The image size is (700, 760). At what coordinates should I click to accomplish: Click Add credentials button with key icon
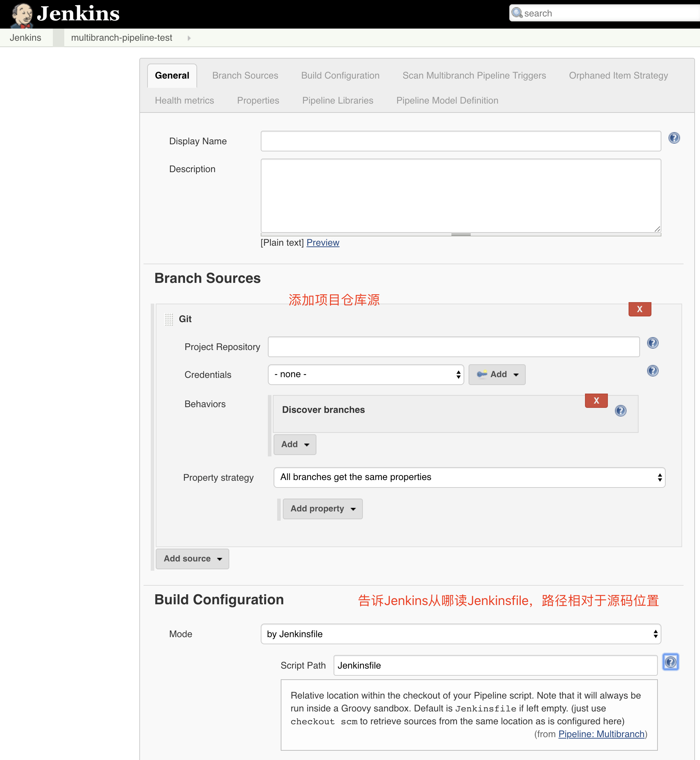(496, 374)
